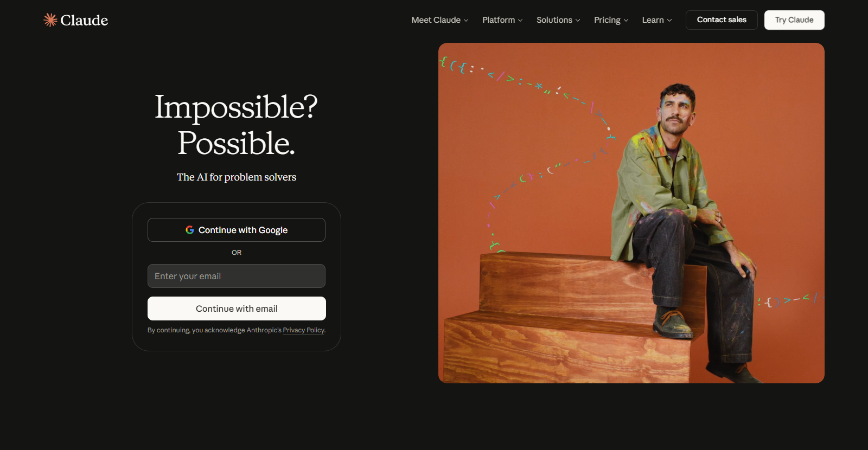Viewport: 868px width, 450px height.
Task: Expand the Learn chevron arrow
Action: click(669, 20)
